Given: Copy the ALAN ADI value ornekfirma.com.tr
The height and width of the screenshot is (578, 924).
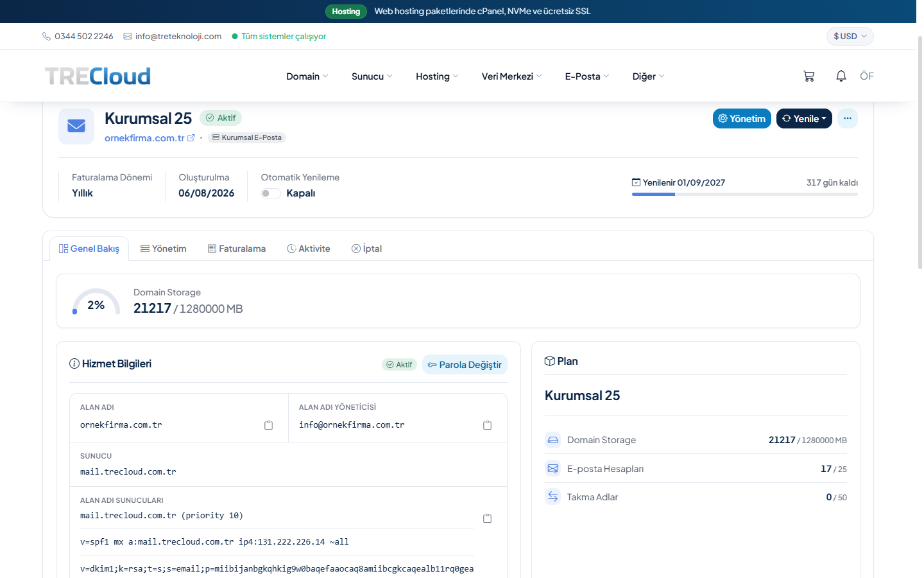Looking at the screenshot, I should (x=269, y=425).
